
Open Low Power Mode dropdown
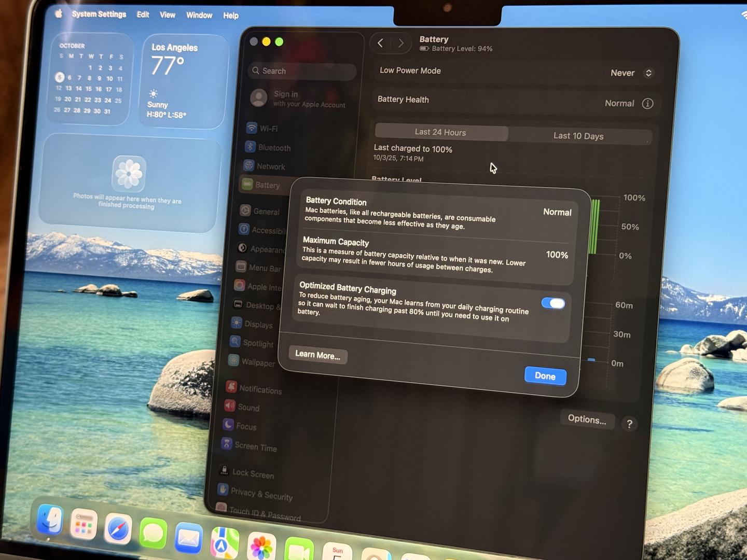[631, 73]
